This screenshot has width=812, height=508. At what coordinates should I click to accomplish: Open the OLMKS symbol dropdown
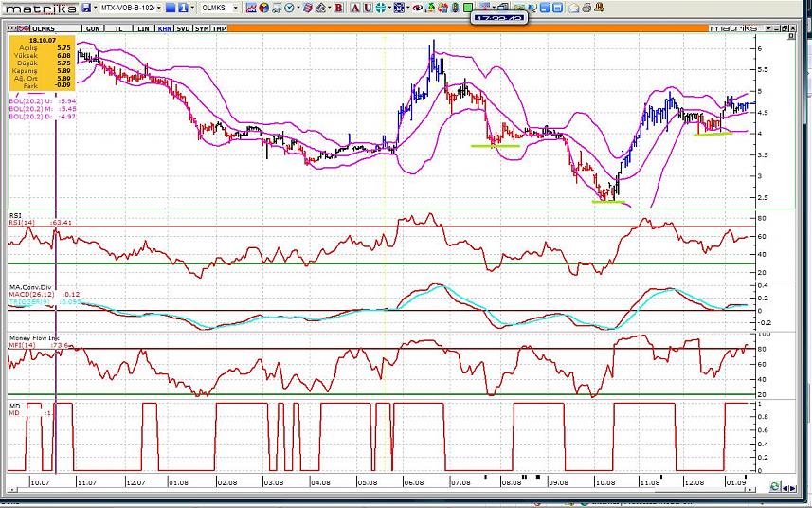tap(236, 8)
